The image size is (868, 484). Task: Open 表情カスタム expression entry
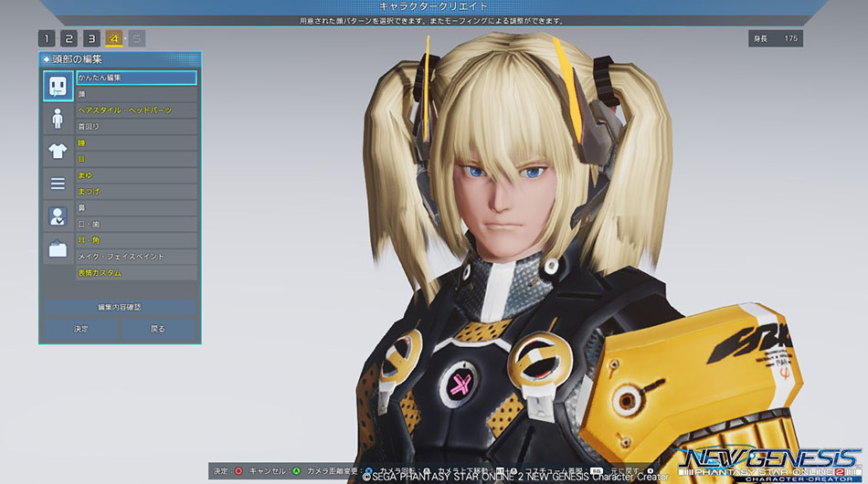click(x=136, y=273)
